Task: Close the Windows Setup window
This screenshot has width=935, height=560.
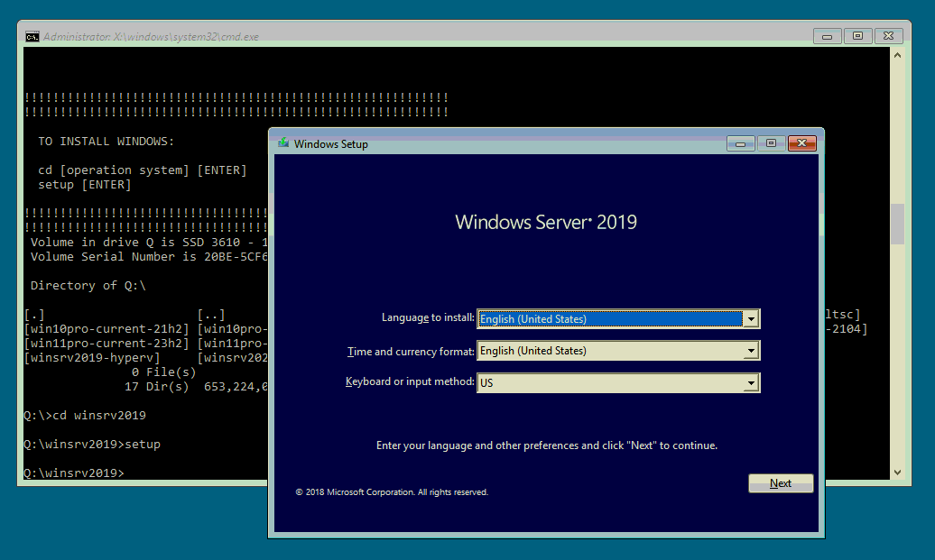Action: [801, 143]
